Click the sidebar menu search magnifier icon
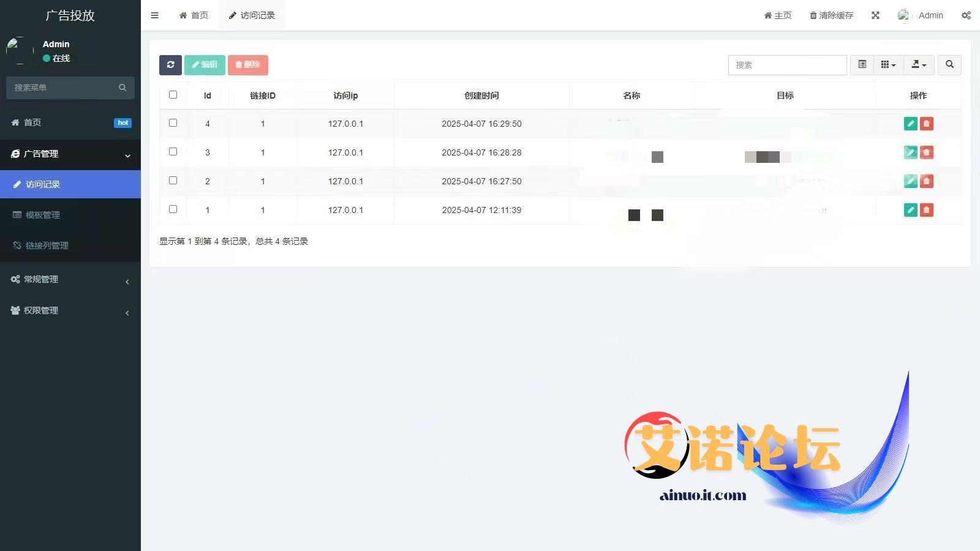The width and height of the screenshot is (980, 551). click(x=123, y=88)
